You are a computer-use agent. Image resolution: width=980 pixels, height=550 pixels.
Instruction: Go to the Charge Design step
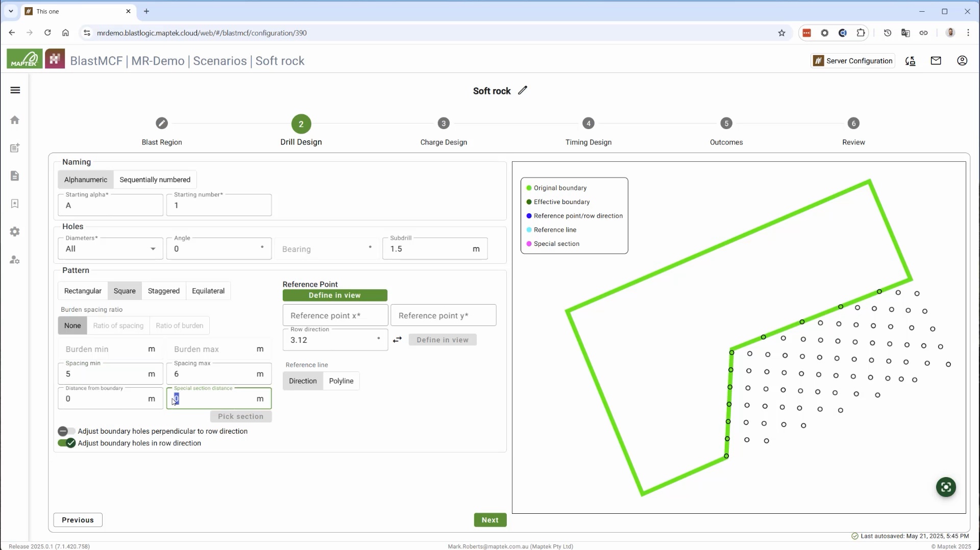pos(444,131)
